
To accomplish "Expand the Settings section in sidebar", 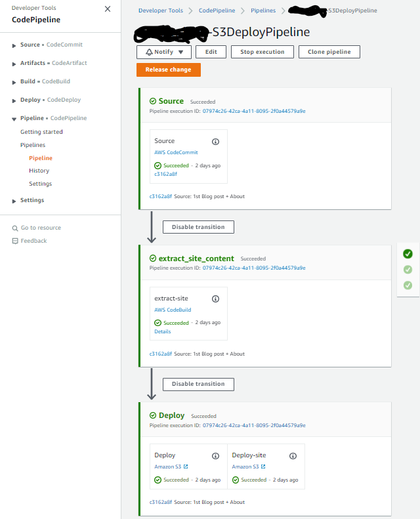I will tap(14, 201).
